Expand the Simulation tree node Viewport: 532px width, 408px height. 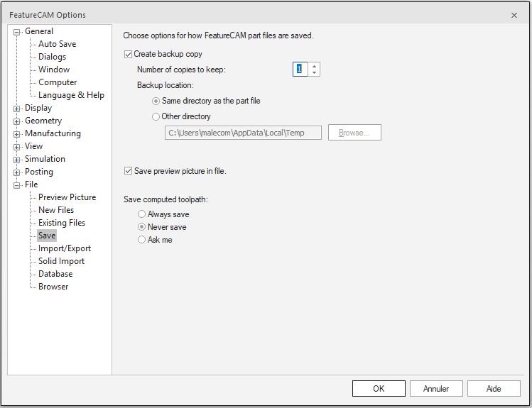pos(17,160)
